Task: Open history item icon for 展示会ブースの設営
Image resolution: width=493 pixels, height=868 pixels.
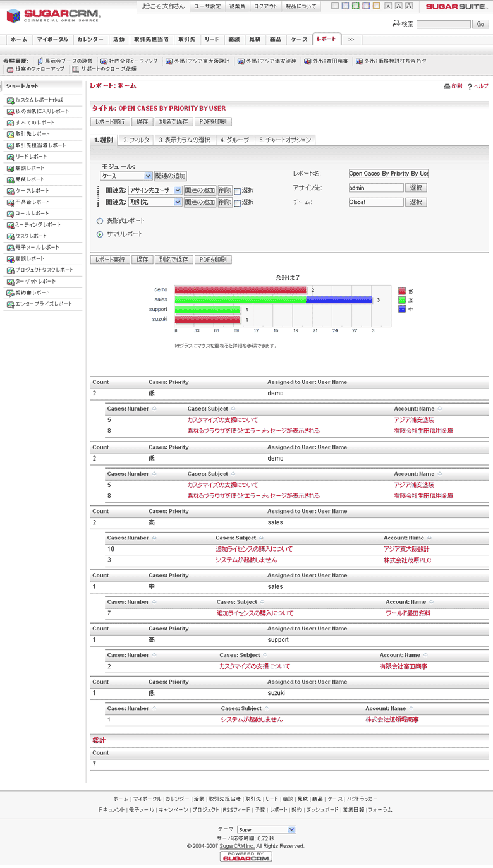Action: click(40, 61)
